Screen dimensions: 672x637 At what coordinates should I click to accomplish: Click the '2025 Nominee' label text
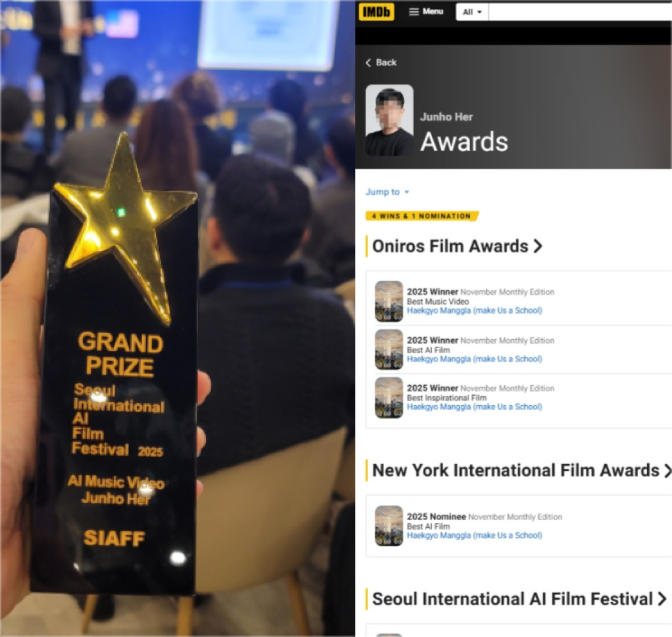click(x=436, y=517)
